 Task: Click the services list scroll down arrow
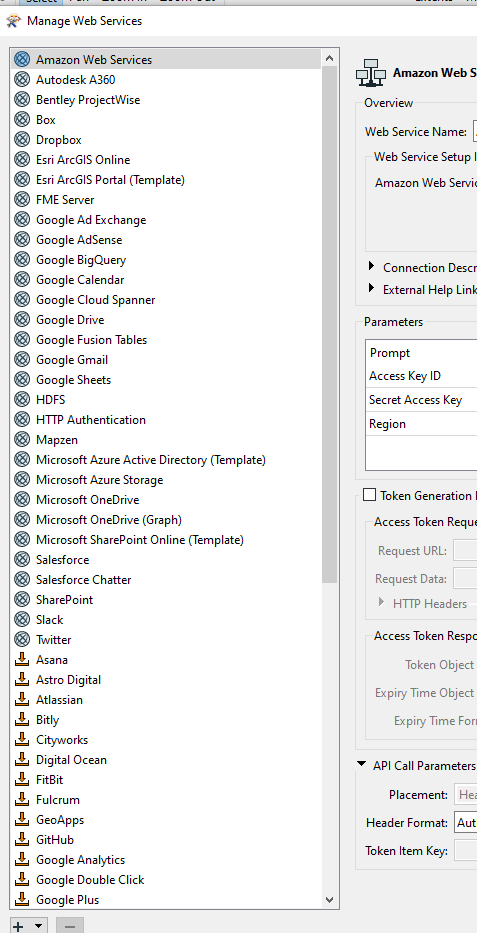point(329,900)
